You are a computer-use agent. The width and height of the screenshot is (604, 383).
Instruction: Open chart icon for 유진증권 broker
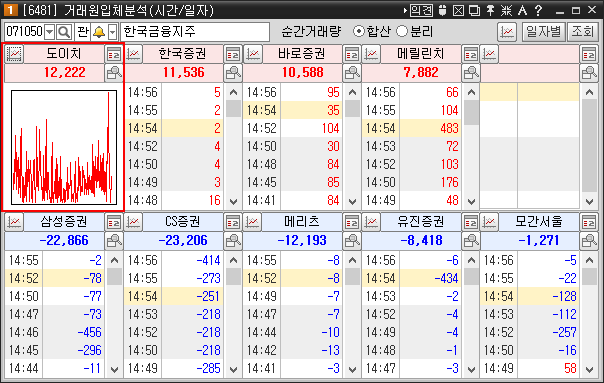click(371, 222)
